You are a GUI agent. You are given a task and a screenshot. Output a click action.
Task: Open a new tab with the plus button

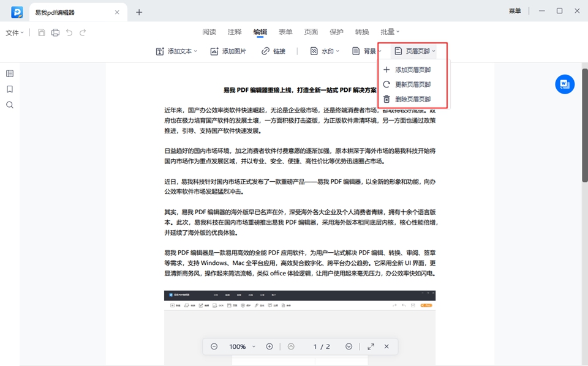139,12
